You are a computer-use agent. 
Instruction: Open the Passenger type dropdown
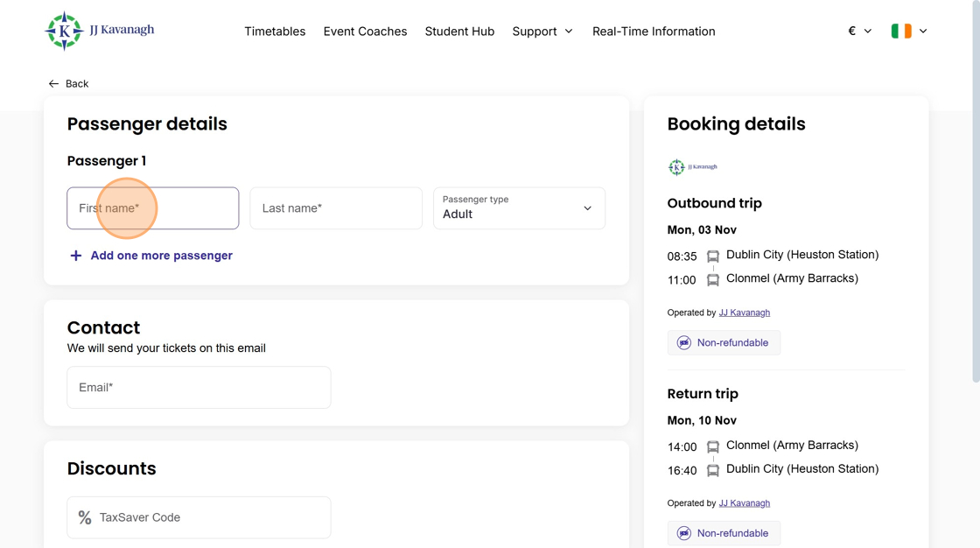click(x=519, y=208)
